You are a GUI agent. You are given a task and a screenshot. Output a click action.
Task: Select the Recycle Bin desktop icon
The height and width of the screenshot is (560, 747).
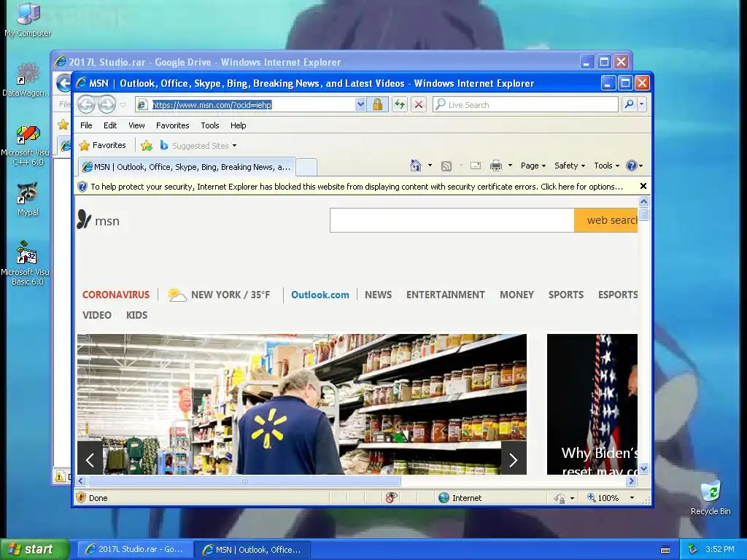coord(711,497)
